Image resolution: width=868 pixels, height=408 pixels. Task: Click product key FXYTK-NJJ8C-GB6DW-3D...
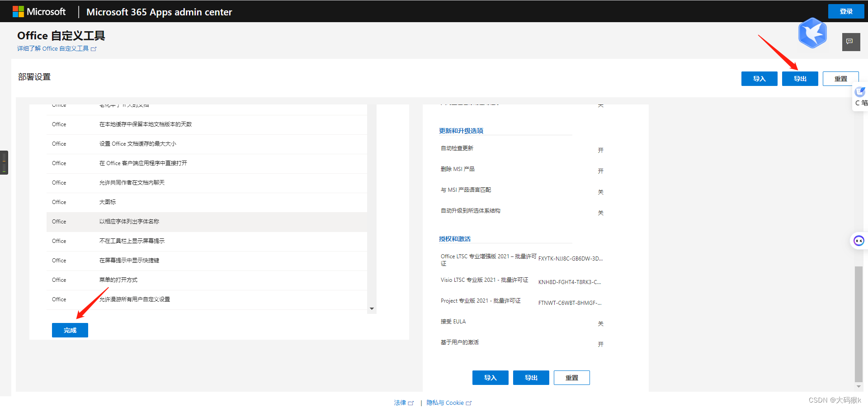571,259
